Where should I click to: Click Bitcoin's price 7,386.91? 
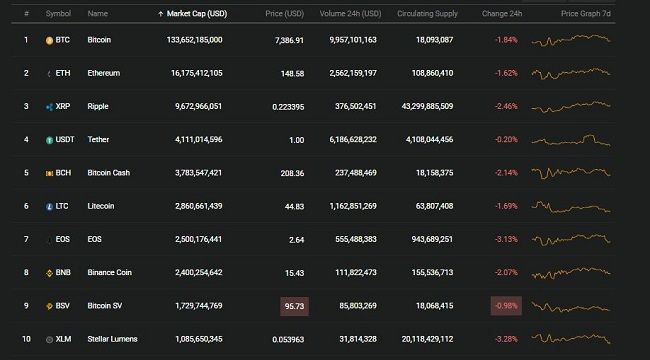point(289,40)
